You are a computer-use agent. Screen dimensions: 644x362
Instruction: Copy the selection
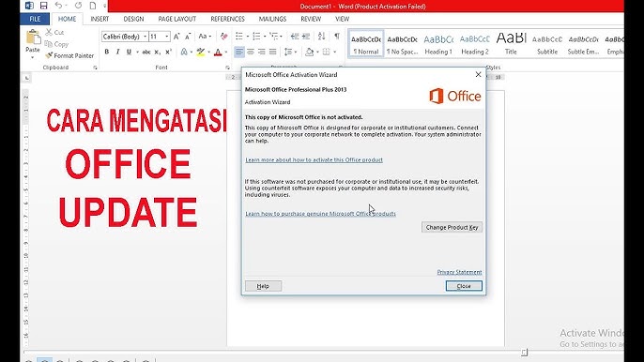click(56, 44)
